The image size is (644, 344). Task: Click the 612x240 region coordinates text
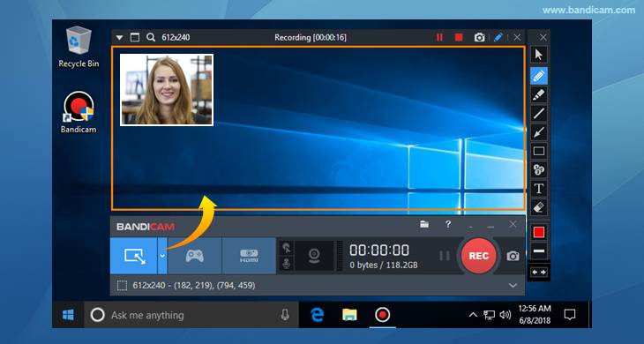(x=194, y=285)
